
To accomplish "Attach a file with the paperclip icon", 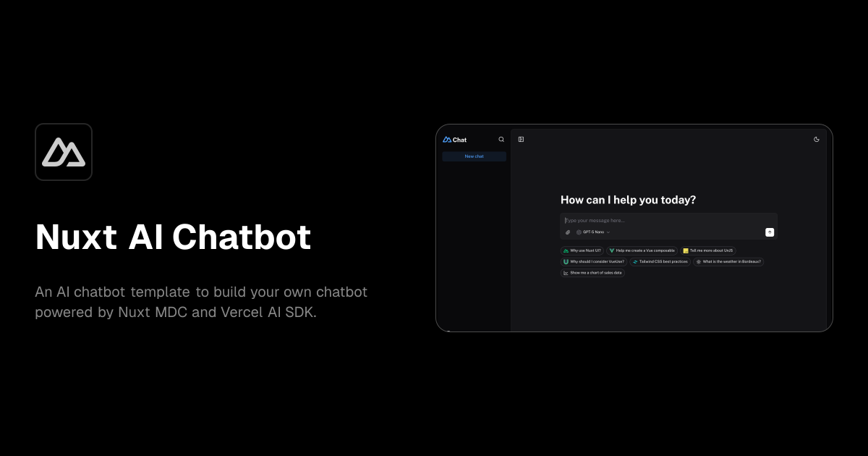I will click(x=568, y=232).
